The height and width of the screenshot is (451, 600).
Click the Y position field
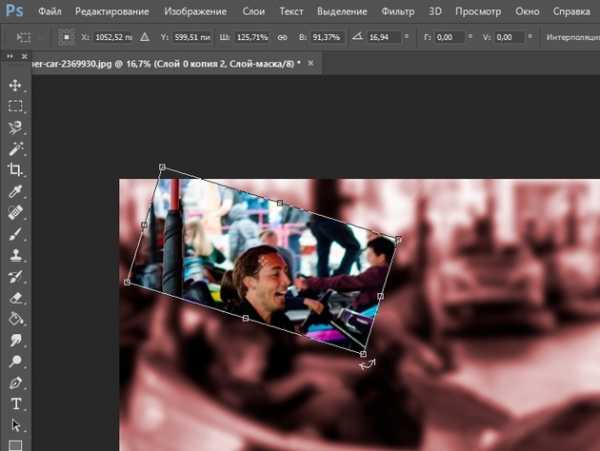tap(192, 37)
